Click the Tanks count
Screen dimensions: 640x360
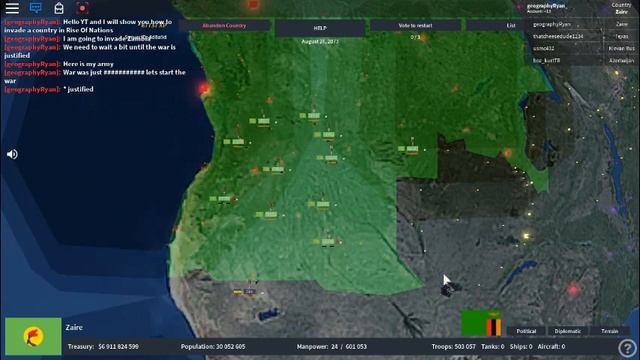[x=493, y=347]
